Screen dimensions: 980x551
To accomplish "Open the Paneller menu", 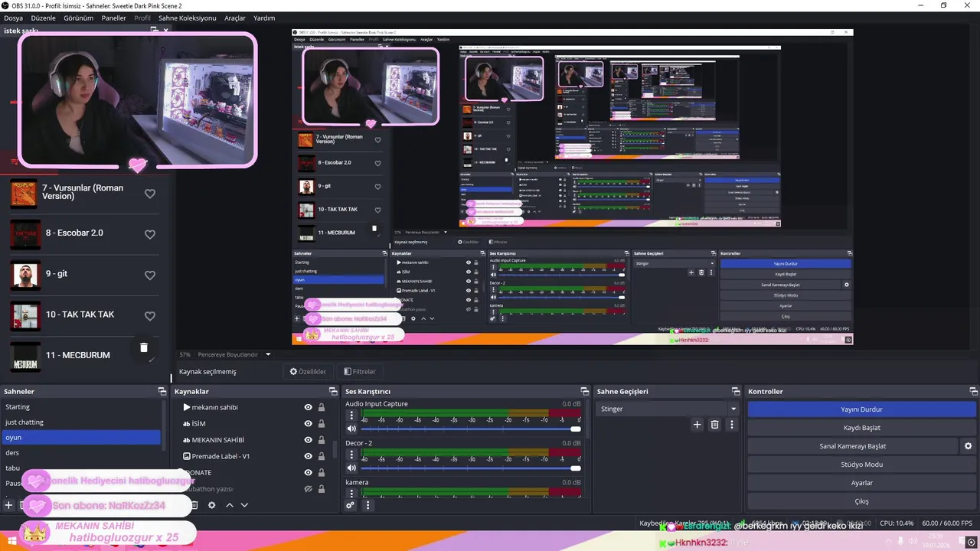I will click(114, 18).
